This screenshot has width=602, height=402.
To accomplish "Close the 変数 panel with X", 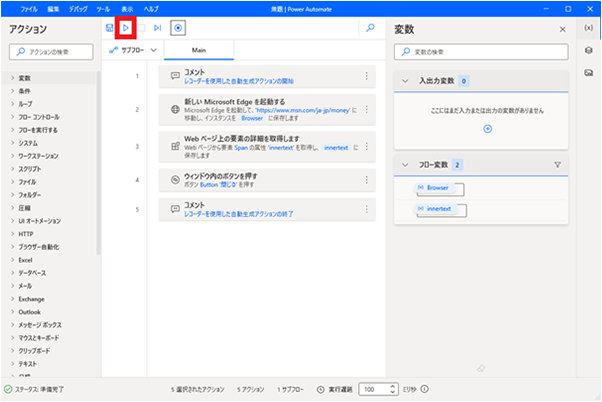I will 562,29.
